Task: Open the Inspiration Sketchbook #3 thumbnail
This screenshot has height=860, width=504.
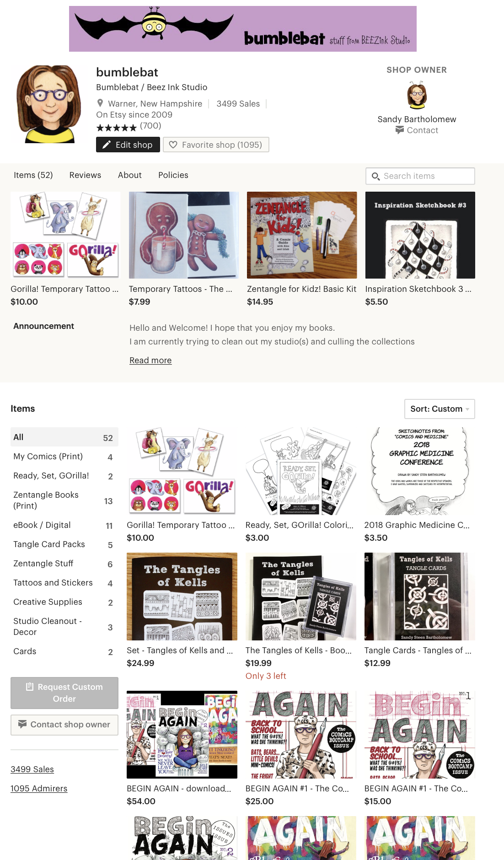Action: pos(420,235)
